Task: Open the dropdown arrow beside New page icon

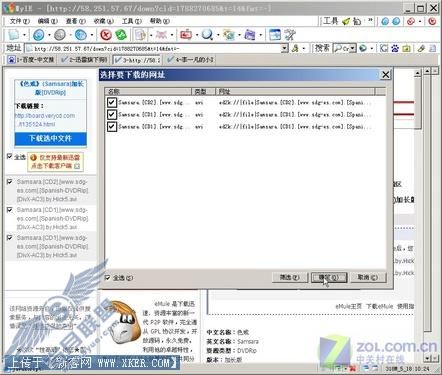Action: click(24, 35)
